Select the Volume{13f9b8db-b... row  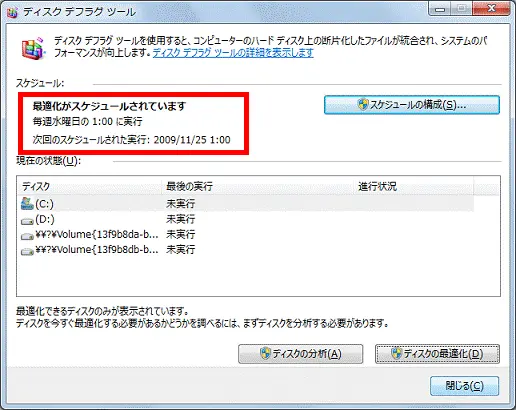247,250
